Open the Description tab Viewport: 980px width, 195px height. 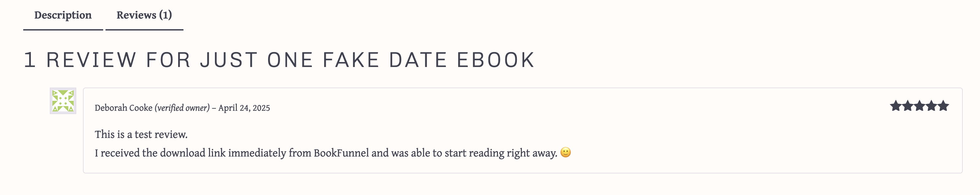pyautogui.click(x=63, y=15)
